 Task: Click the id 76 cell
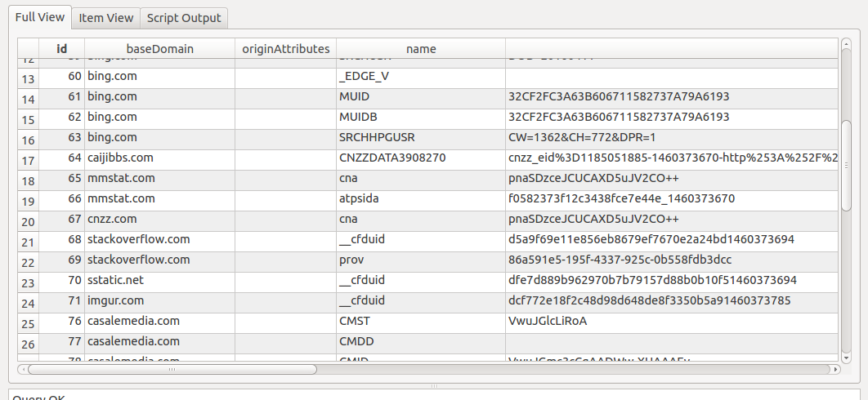pyautogui.click(x=62, y=322)
